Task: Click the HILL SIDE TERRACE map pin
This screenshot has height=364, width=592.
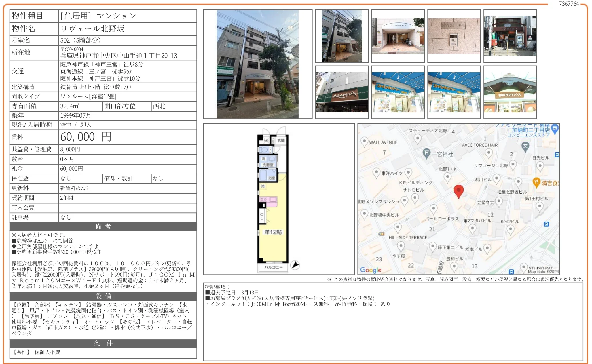Action: 398,228
